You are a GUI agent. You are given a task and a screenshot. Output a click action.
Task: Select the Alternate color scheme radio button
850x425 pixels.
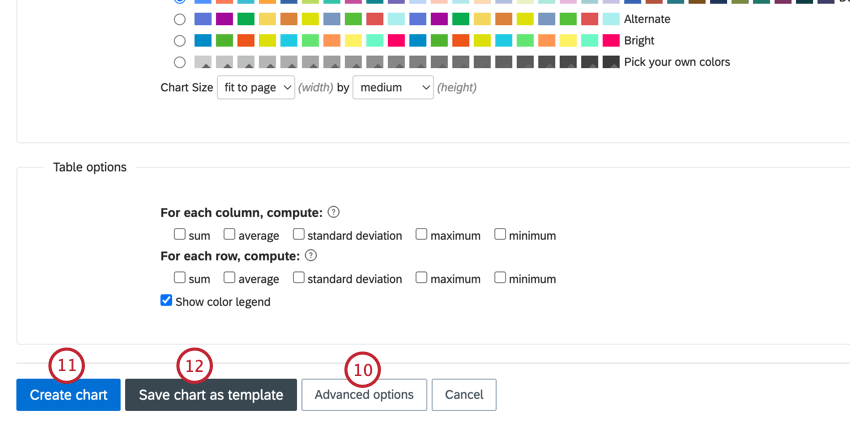point(179,19)
